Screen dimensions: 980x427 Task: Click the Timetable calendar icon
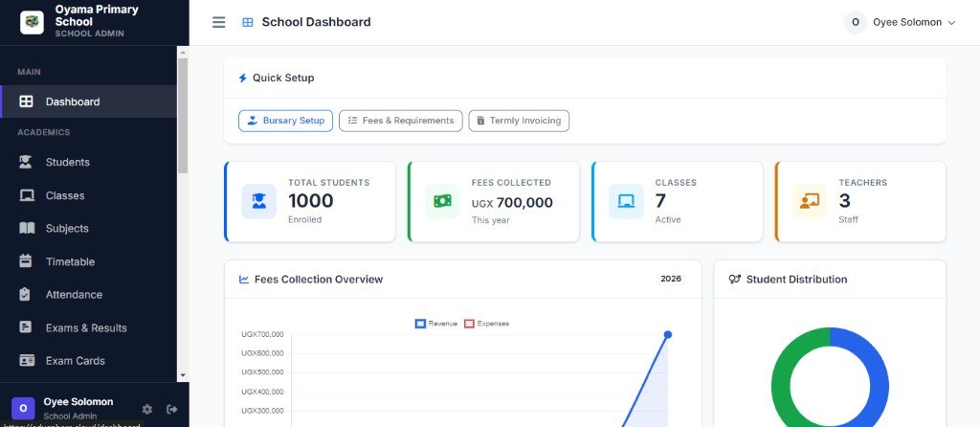[26, 261]
